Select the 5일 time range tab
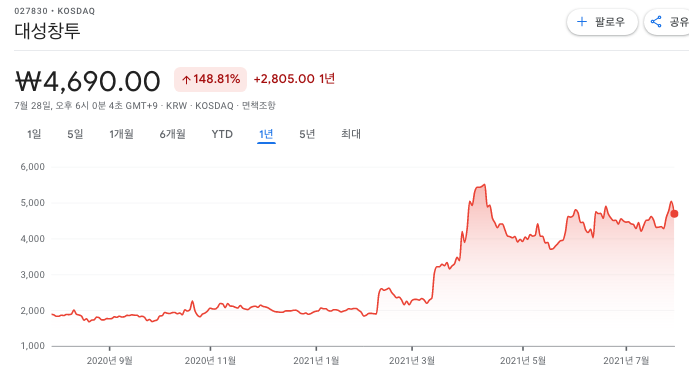 tap(75, 134)
